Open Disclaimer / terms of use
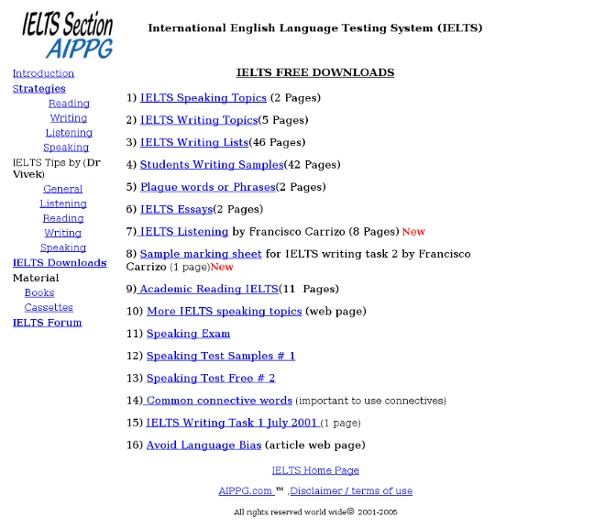 coord(351,491)
